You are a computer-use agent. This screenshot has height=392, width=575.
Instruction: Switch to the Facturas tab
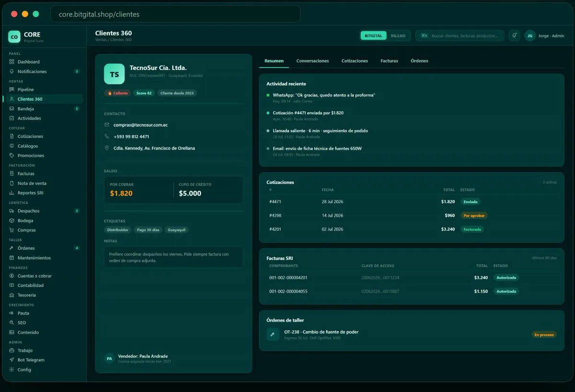coord(389,61)
